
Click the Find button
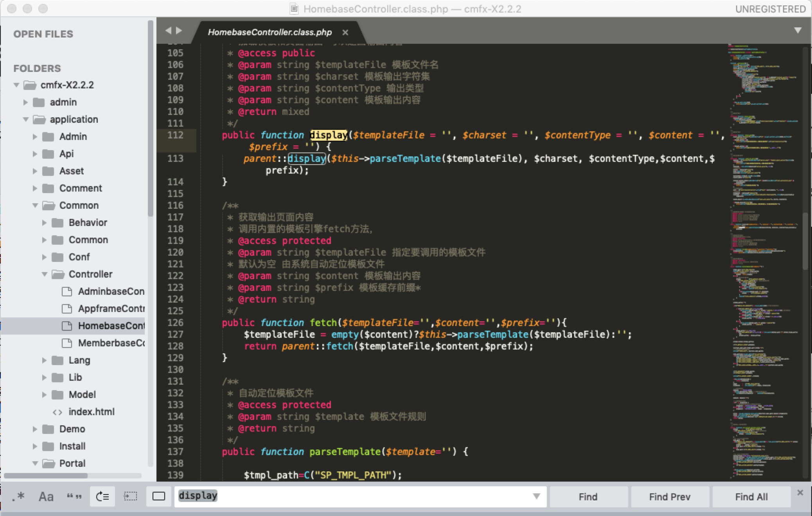coord(588,497)
